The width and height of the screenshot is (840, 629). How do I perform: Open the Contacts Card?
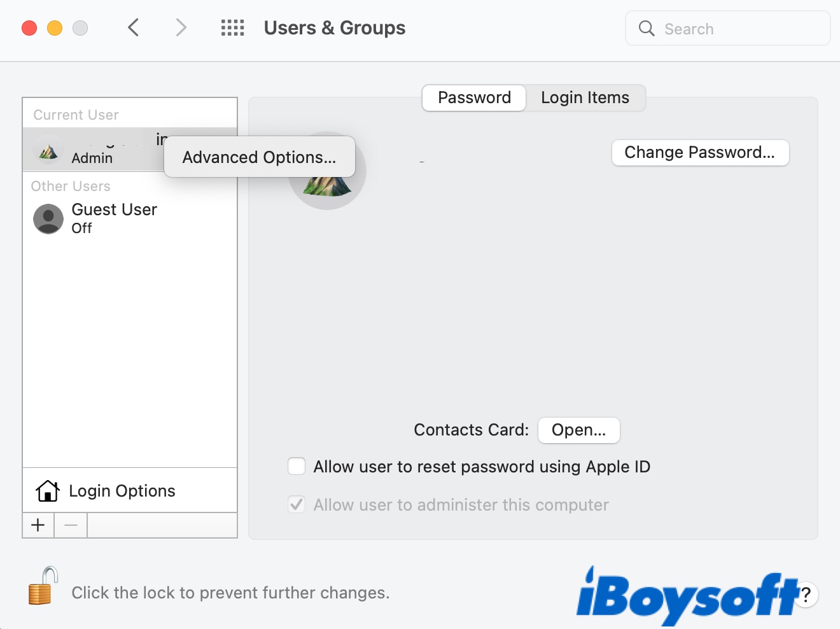(x=578, y=430)
